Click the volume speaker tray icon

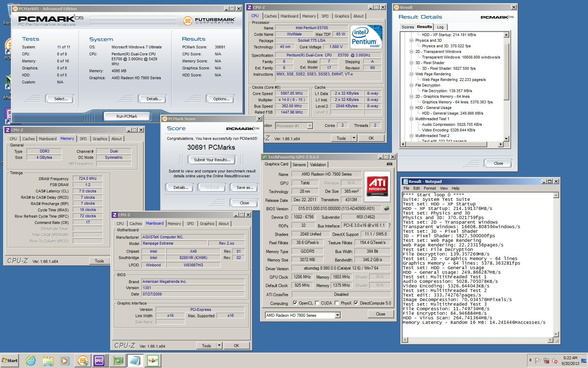point(555,360)
